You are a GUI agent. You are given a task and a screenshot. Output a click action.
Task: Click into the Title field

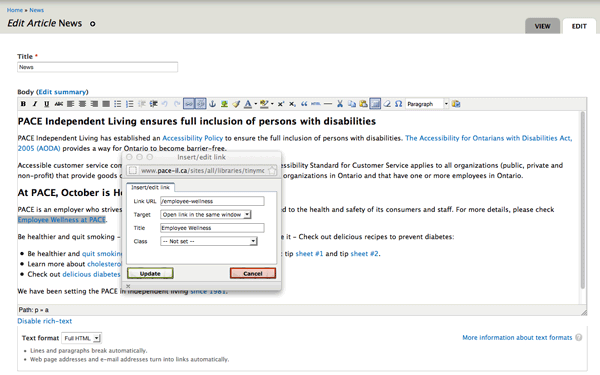(x=97, y=67)
